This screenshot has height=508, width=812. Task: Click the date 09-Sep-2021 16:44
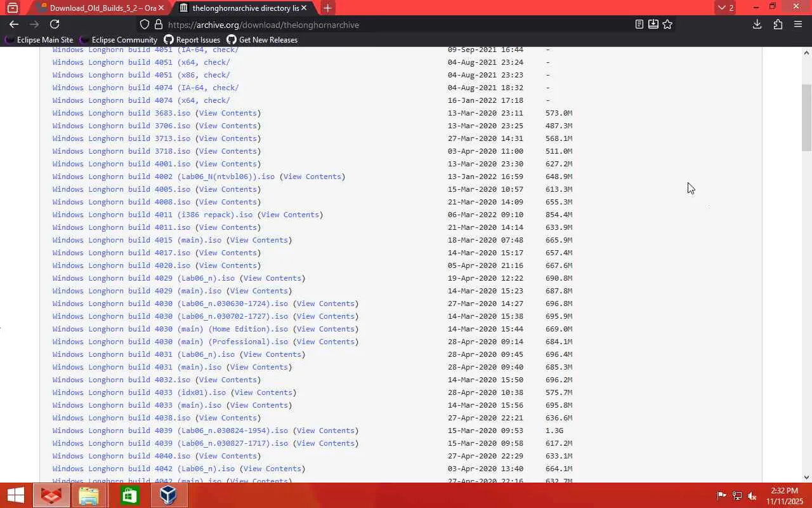coord(485,50)
